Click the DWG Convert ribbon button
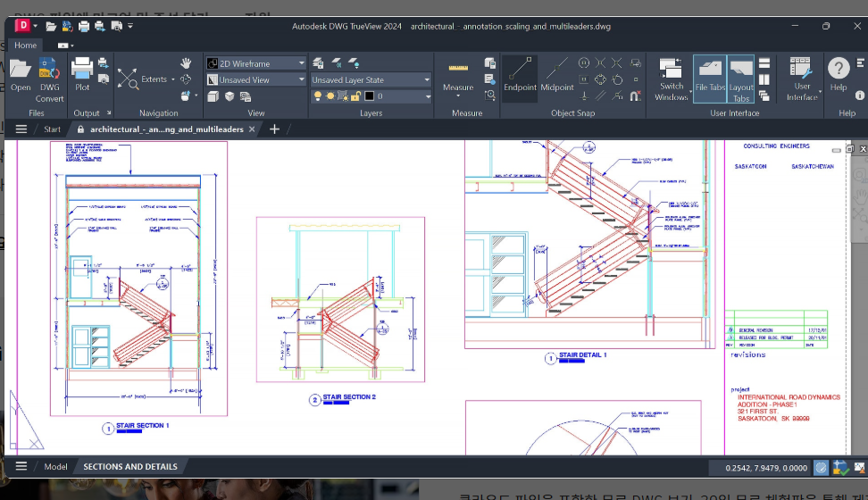This screenshot has height=500, width=868. [49, 80]
